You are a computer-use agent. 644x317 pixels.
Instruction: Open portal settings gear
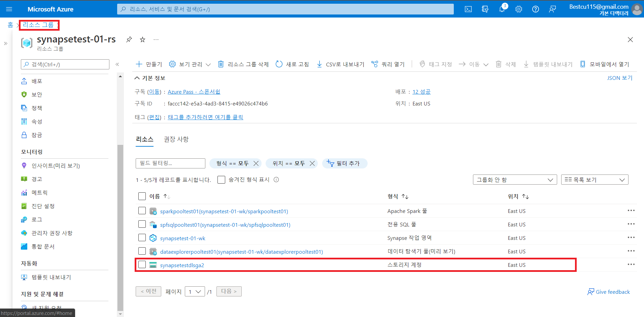[x=519, y=9]
